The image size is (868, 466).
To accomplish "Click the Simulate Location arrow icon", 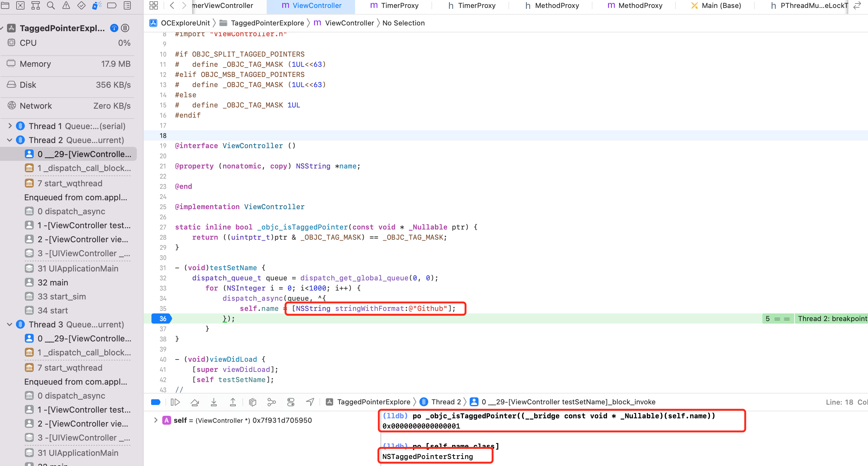I will click(310, 402).
